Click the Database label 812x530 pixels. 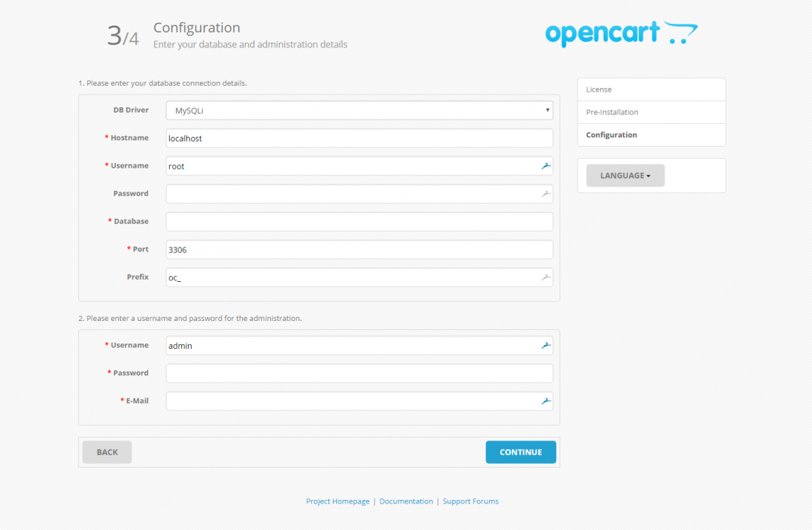point(131,221)
